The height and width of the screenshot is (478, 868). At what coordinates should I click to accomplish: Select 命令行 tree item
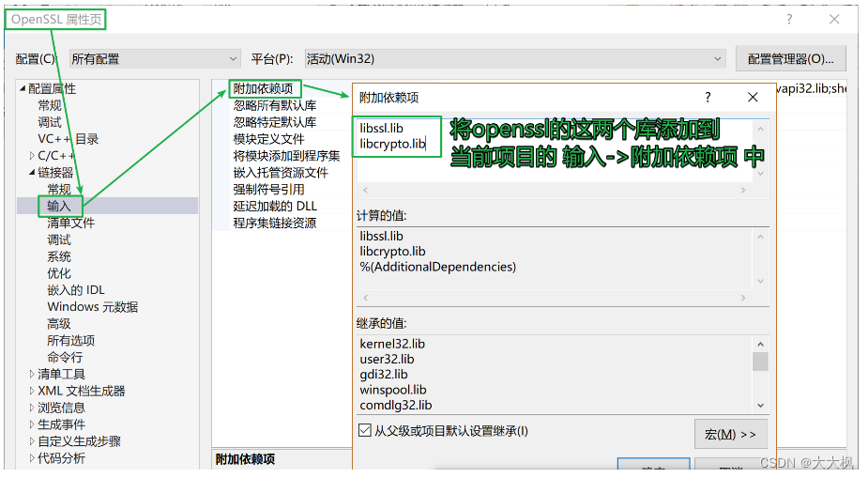[65, 357]
